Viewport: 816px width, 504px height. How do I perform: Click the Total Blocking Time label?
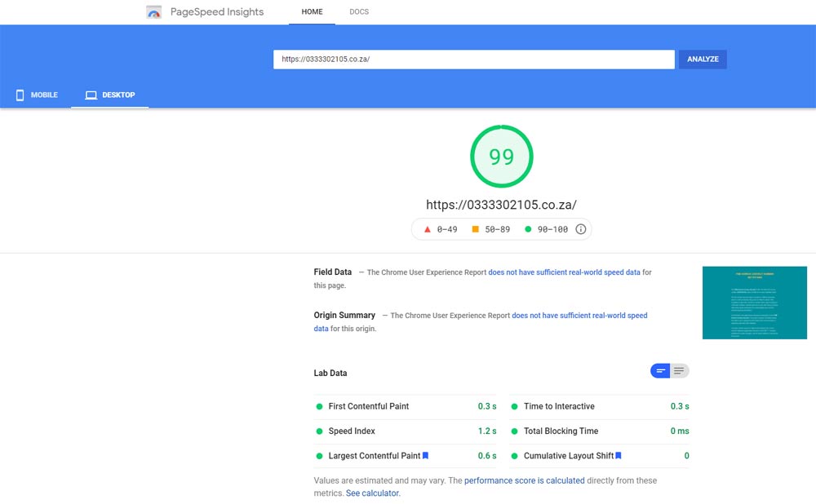point(561,431)
